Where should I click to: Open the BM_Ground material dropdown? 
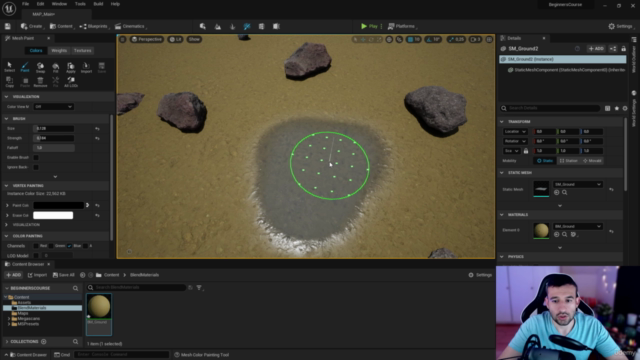click(578, 227)
